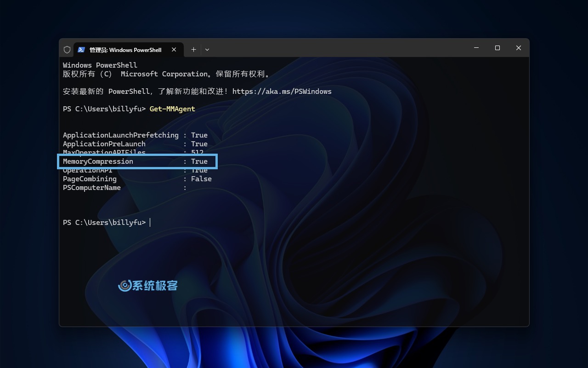Click the Get-MMAgent command text
Image resolution: width=588 pixels, height=368 pixels.
click(172, 109)
